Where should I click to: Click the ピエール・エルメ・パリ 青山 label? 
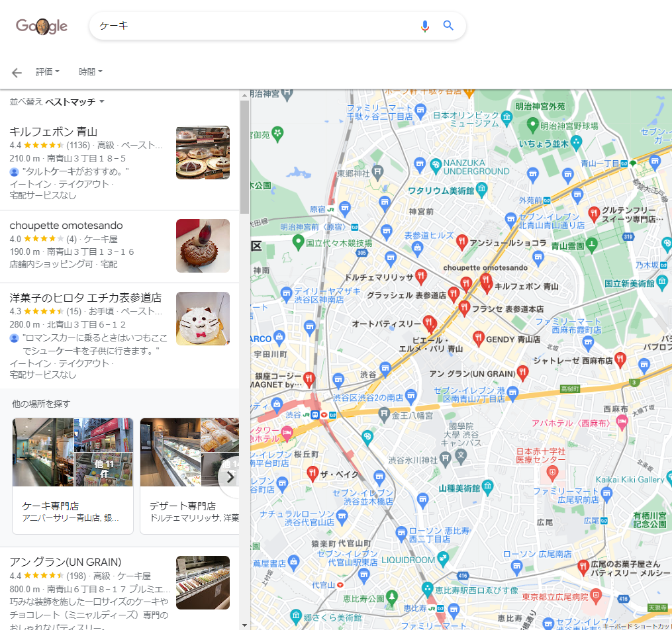click(431, 345)
